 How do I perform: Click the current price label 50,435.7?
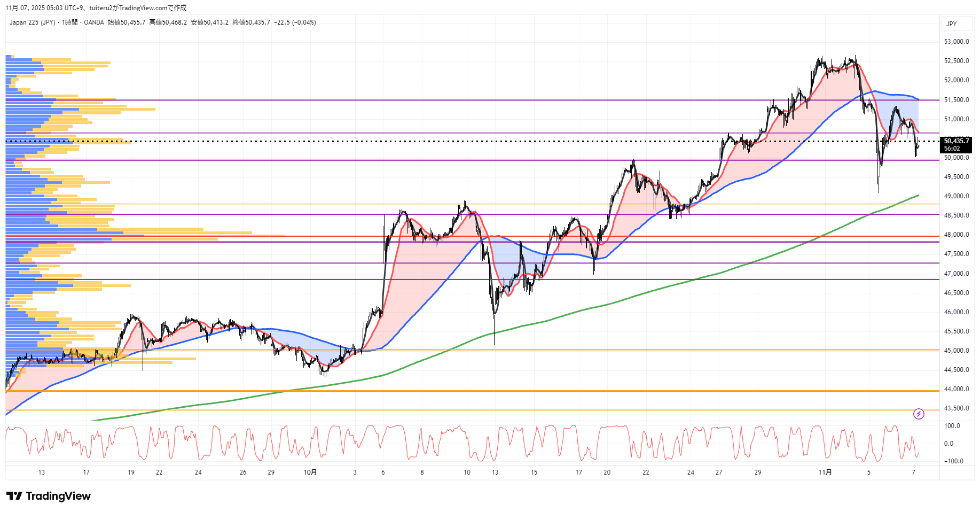click(956, 141)
